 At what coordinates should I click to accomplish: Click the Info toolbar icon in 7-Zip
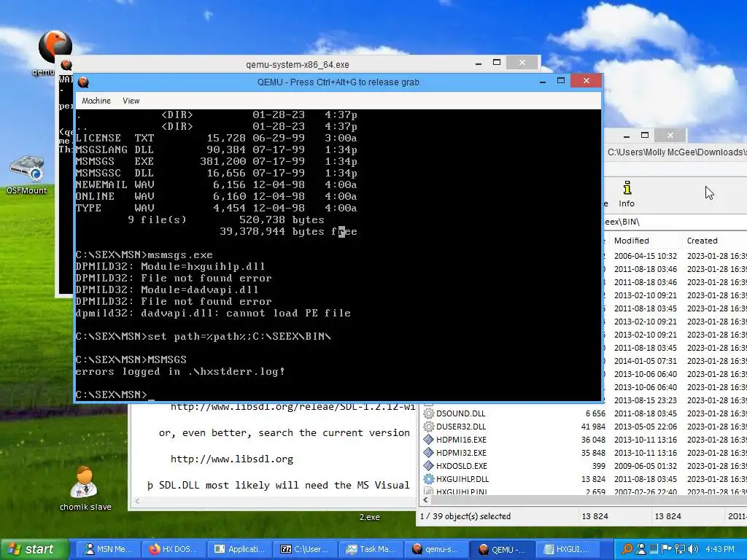(x=627, y=188)
